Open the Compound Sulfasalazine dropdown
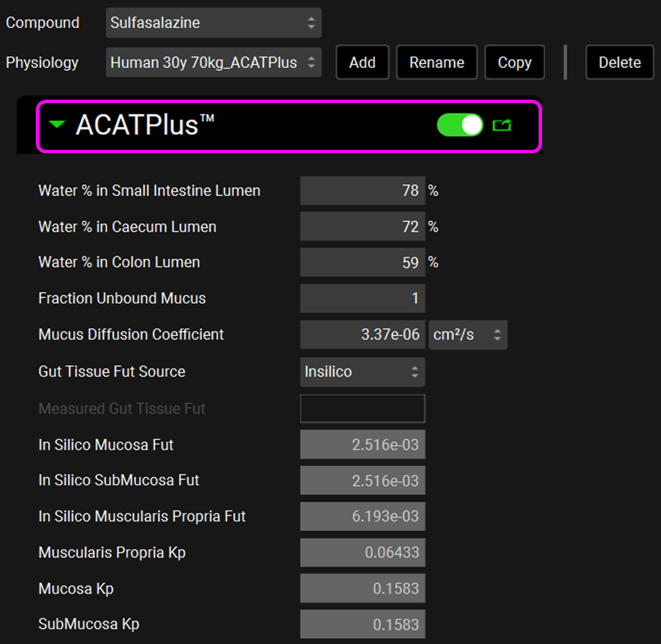661x644 pixels. click(213, 23)
